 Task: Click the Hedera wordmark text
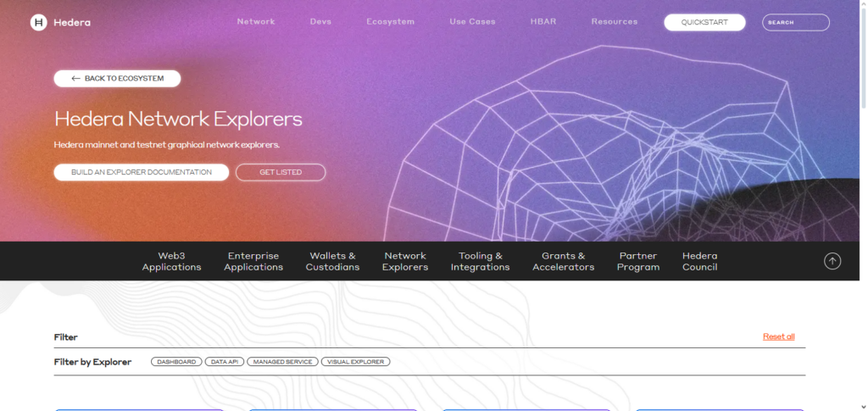click(72, 23)
